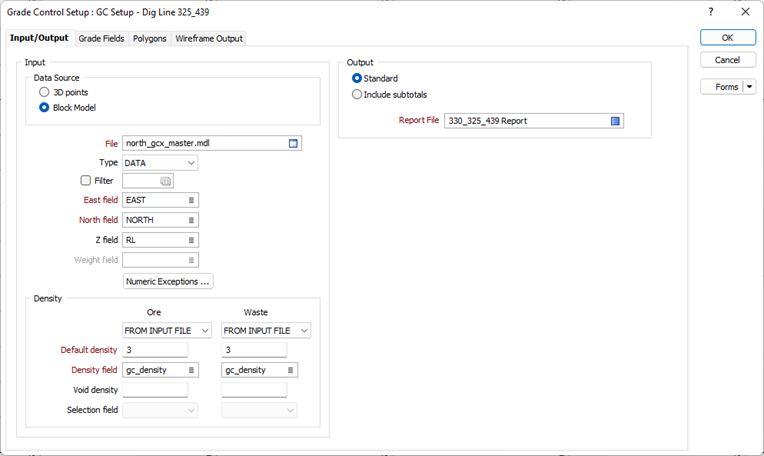
Task: Click the file browse icon for north_gcx_master.mdl
Action: coord(293,143)
